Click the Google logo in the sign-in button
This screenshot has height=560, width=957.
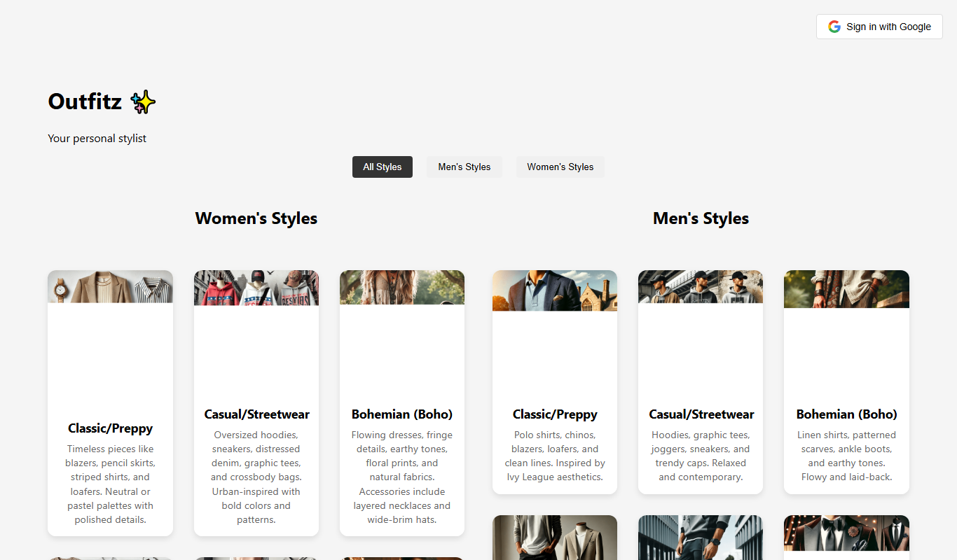point(834,27)
